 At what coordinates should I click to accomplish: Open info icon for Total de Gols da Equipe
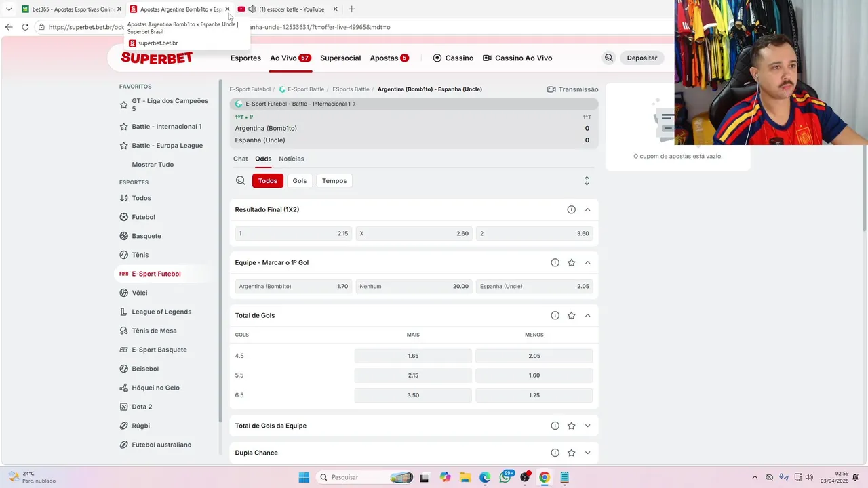[x=555, y=426]
